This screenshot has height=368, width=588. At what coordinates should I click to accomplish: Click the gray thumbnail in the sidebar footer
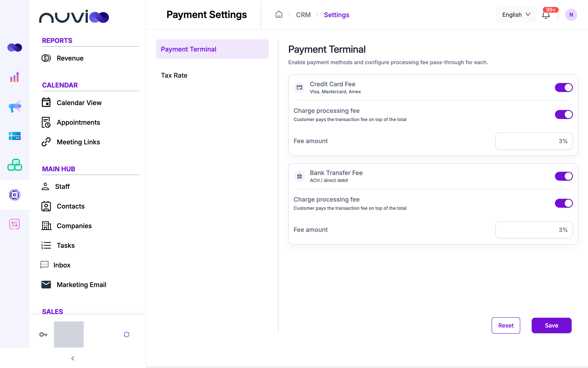[x=69, y=334]
